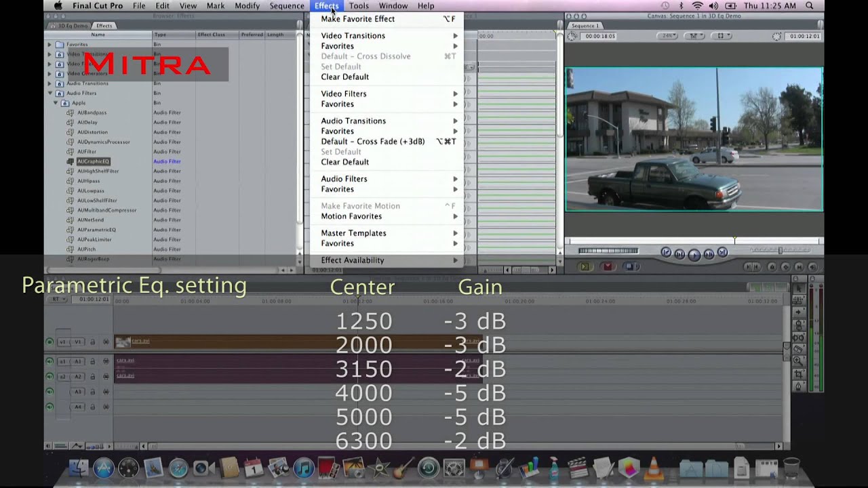Viewport: 868px width, 488px height.
Task: Click Play Around Current Frame in Canvas
Action: (709, 254)
